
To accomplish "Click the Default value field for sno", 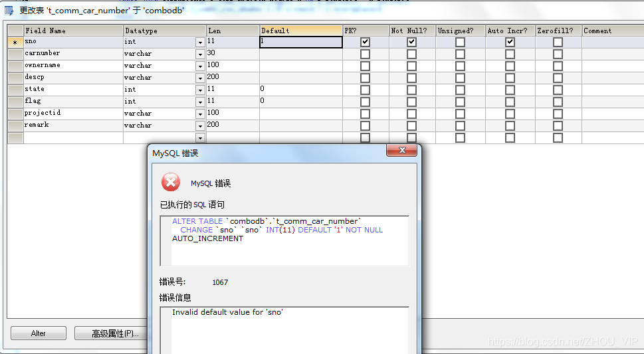I will (301, 42).
